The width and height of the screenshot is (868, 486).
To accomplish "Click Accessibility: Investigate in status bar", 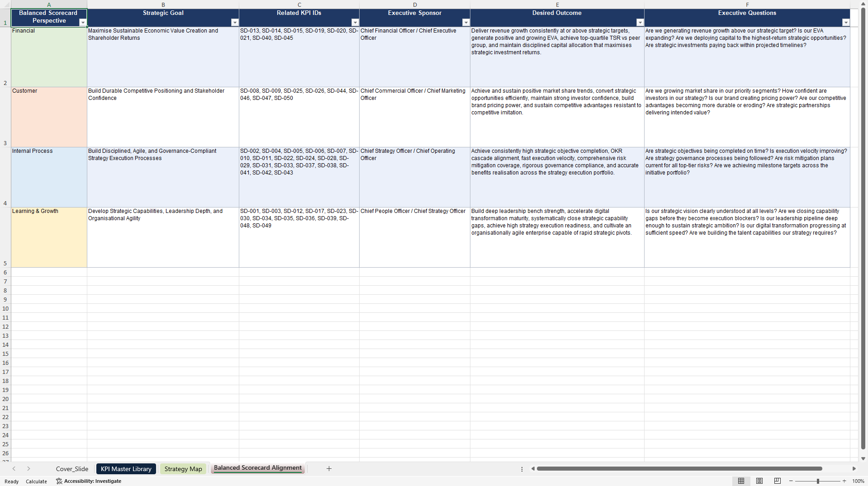I will click(x=89, y=481).
